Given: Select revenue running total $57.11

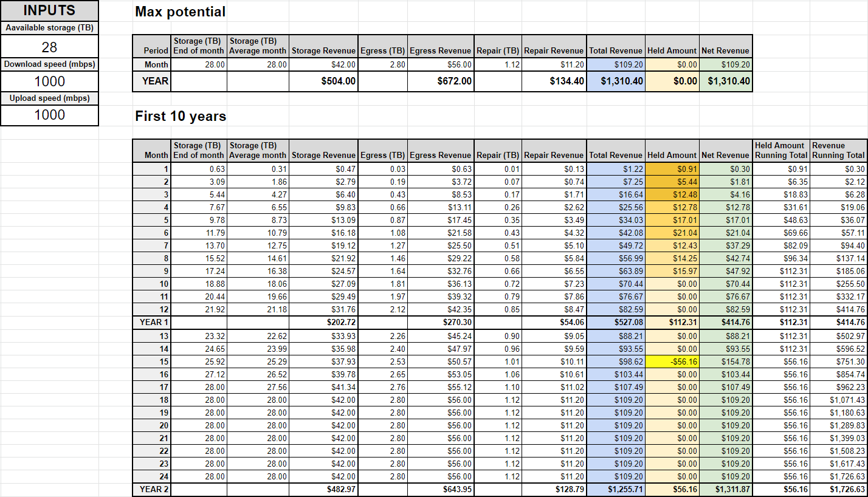Looking at the screenshot, I should click(838, 233).
